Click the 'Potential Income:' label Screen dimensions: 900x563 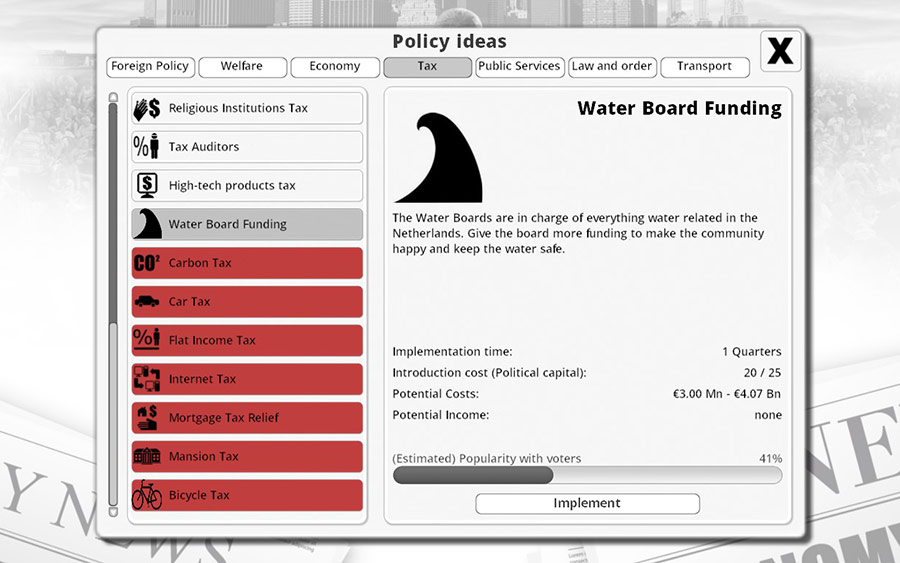click(x=441, y=415)
